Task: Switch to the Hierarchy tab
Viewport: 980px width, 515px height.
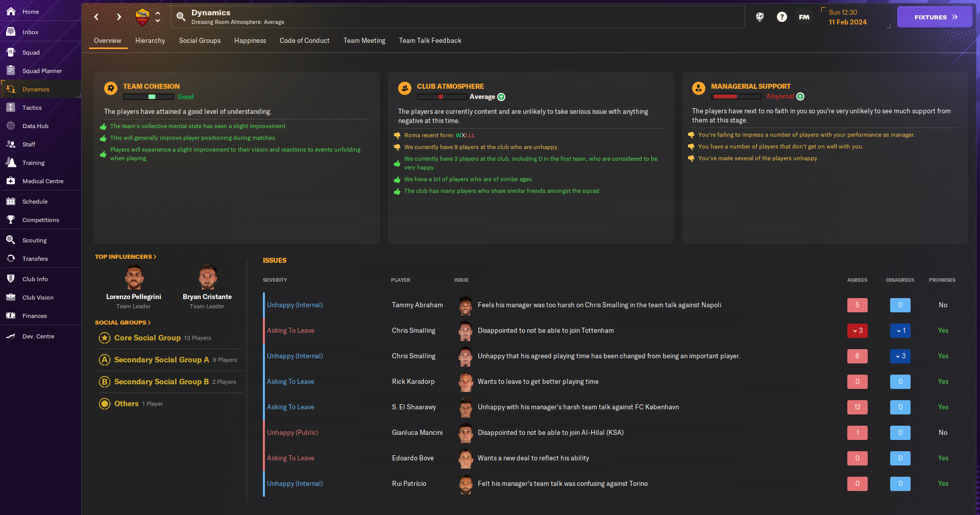Action: tap(150, 41)
